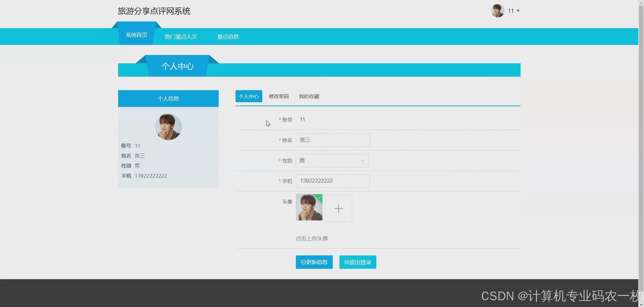Click the 个人信息 panel header
Screen dimensions: 644x307
click(168, 99)
